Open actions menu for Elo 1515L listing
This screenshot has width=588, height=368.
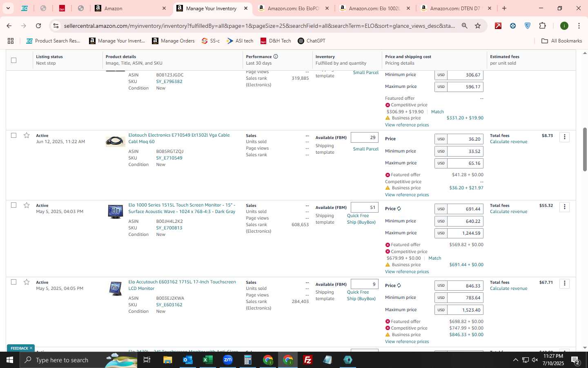[564, 207]
